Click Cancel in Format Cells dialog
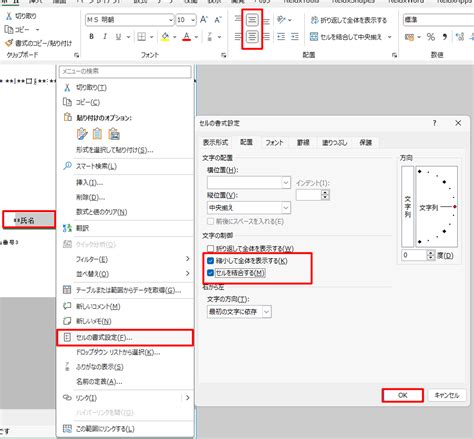The height and width of the screenshot is (439, 474). pos(447,395)
